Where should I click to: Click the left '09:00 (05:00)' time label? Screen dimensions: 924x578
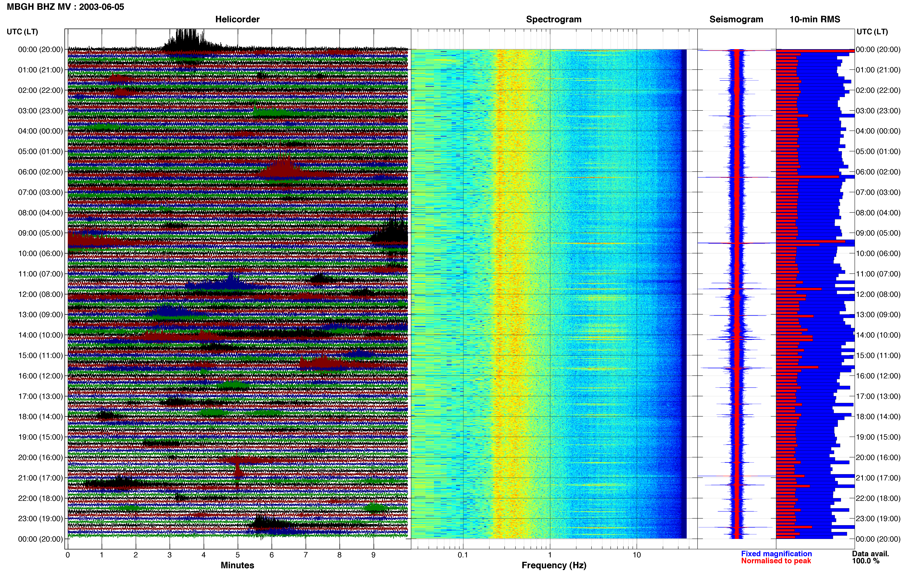[x=40, y=233]
